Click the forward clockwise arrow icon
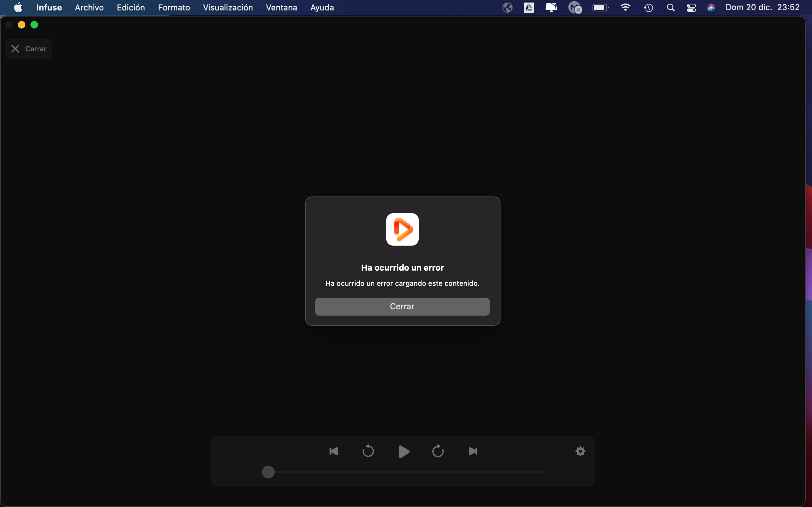The height and width of the screenshot is (507, 812). (x=438, y=451)
